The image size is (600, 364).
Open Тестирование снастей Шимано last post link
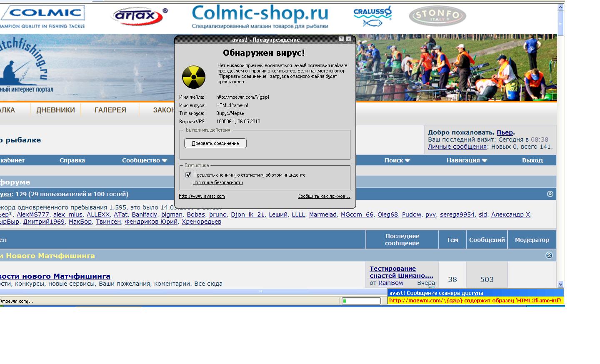click(401, 272)
